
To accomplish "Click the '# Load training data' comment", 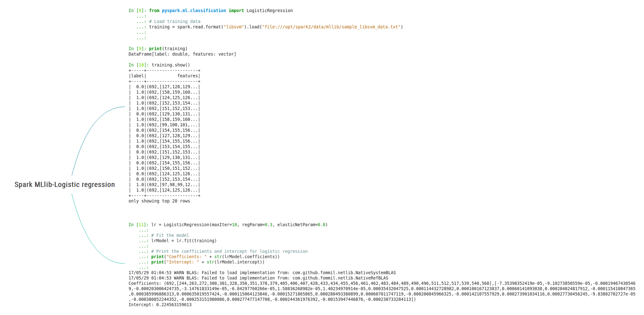I will click(175, 21).
